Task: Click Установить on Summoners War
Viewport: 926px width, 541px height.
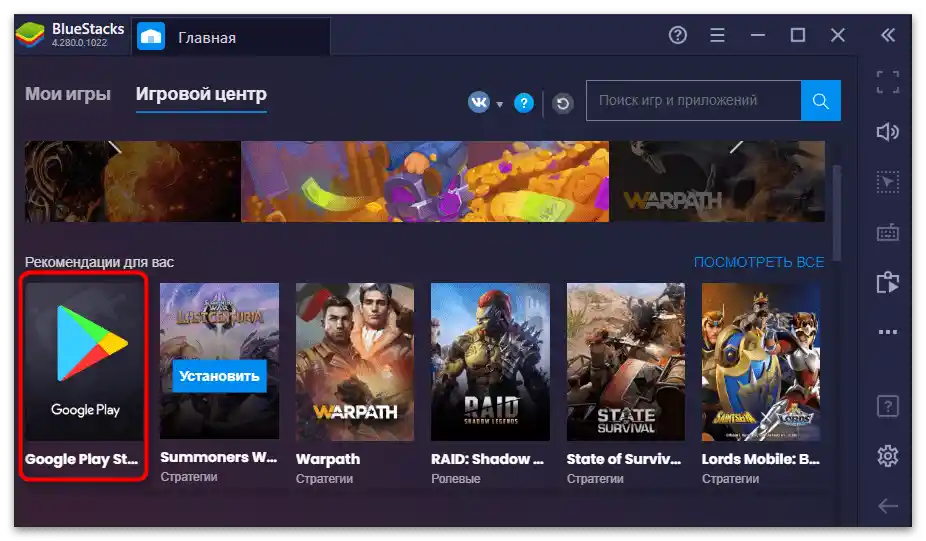Action: pyautogui.click(x=219, y=376)
